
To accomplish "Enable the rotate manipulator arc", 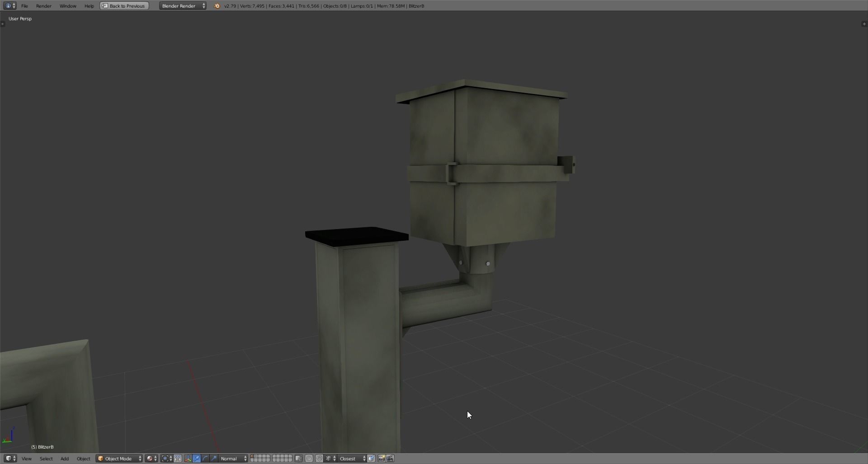I will tap(205, 459).
